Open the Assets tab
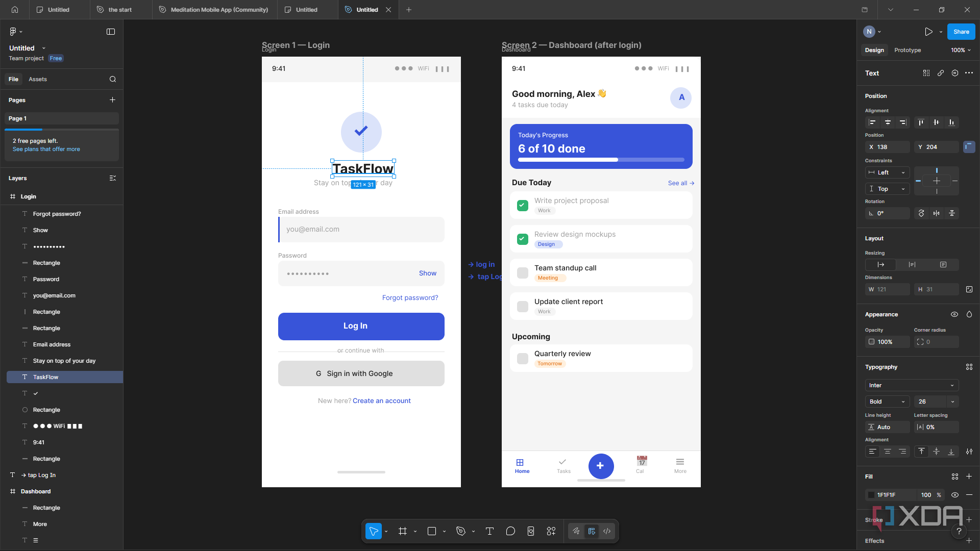This screenshot has height=551, width=980. 38,79
